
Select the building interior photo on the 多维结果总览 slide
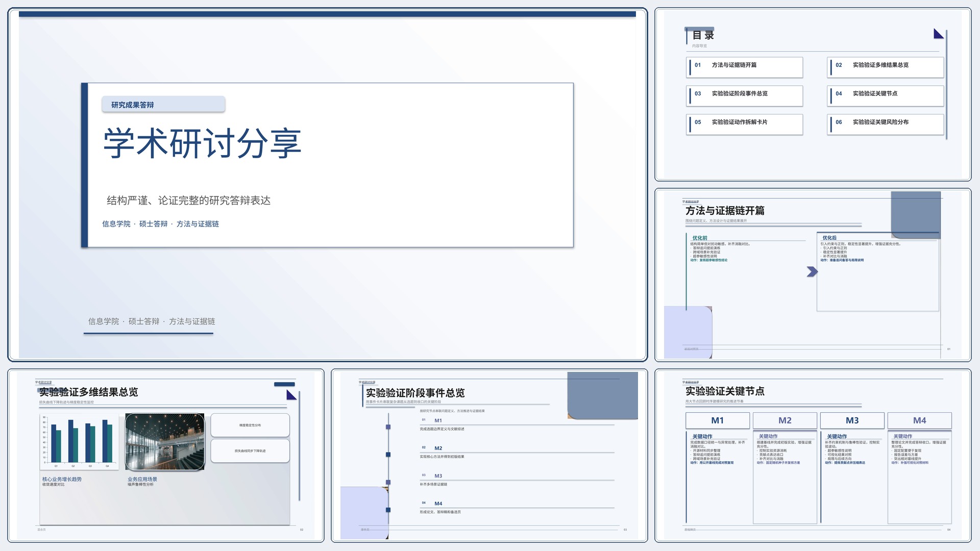coord(165,442)
